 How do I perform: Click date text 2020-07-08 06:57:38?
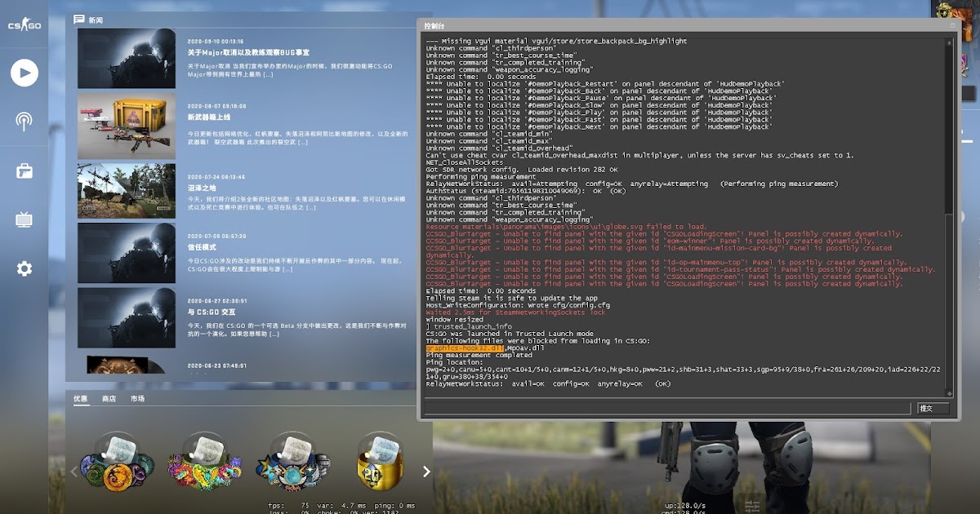click(x=216, y=236)
